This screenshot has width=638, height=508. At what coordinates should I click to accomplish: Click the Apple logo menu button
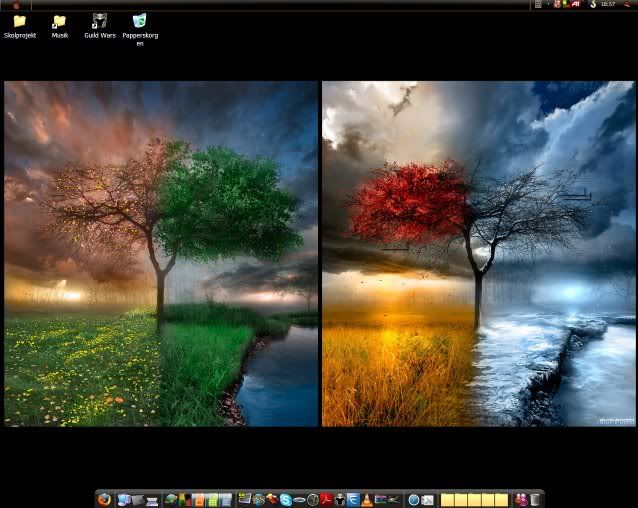tap(16, 4)
